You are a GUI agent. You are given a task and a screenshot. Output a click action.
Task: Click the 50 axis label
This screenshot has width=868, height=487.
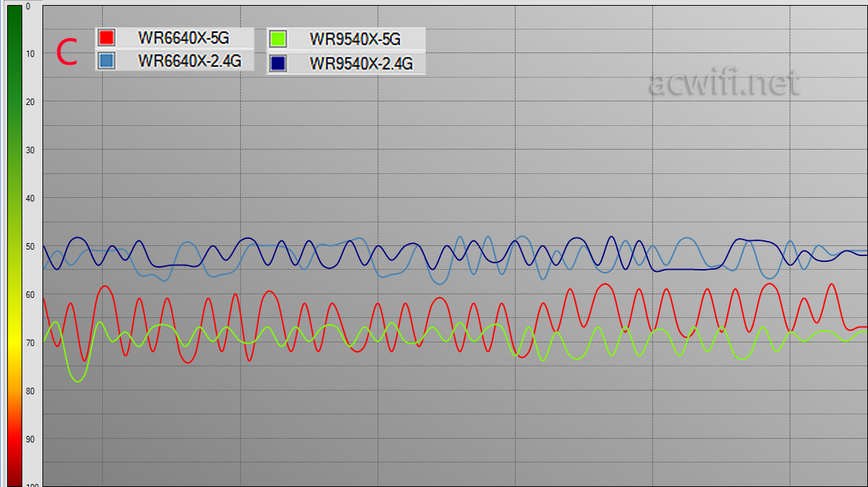point(29,246)
